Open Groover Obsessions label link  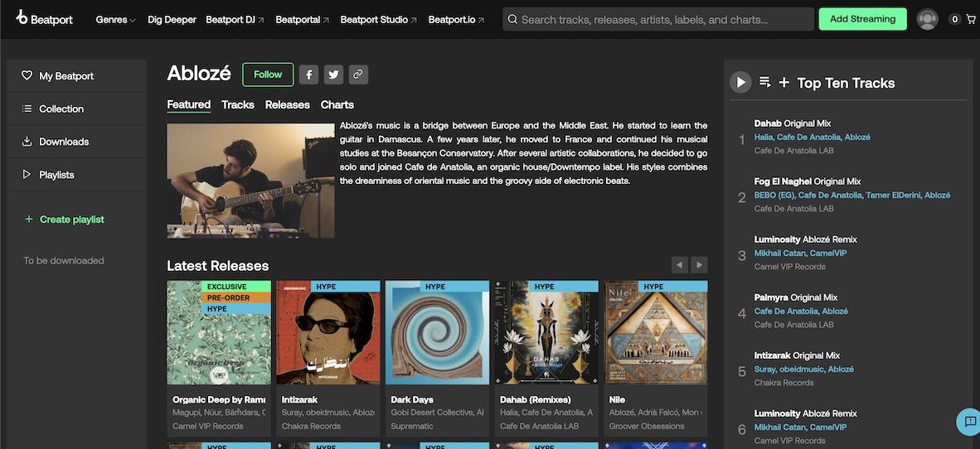click(647, 427)
